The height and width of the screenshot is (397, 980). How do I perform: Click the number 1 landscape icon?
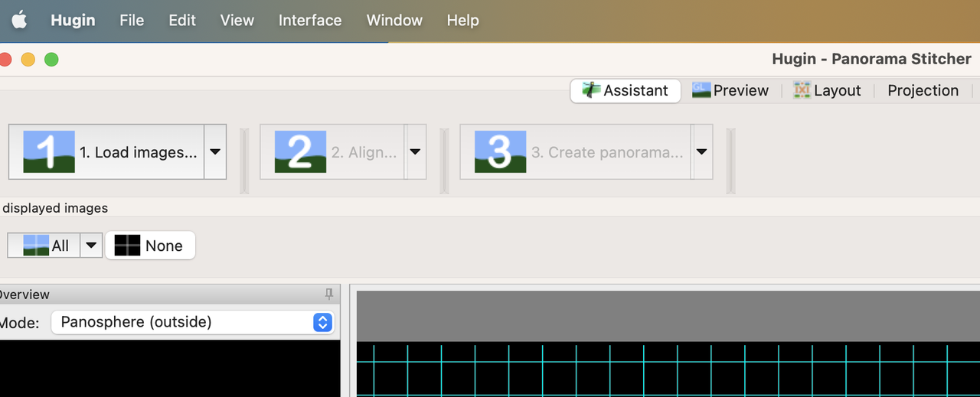point(49,151)
